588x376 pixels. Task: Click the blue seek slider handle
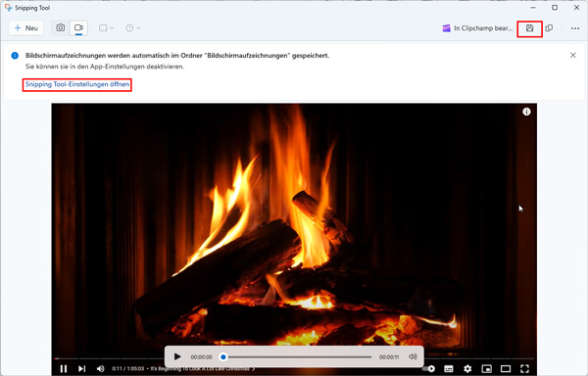pos(223,356)
